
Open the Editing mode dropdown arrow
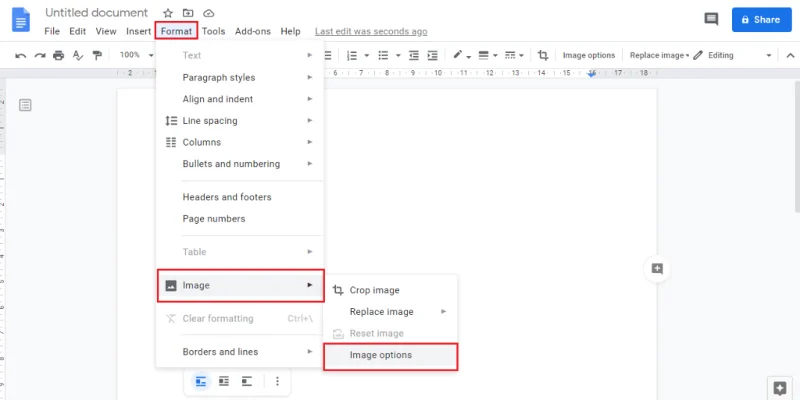click(x=769, y=56)
